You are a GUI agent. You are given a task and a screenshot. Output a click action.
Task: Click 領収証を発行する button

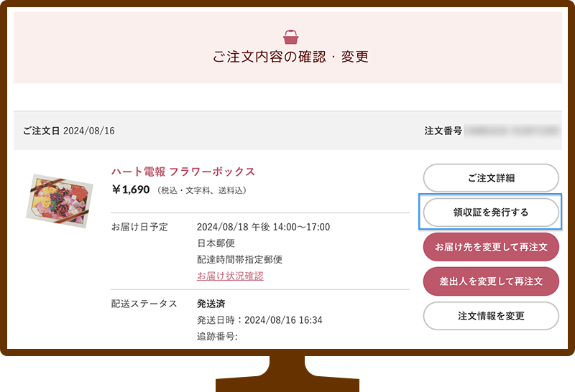[491, 213]
